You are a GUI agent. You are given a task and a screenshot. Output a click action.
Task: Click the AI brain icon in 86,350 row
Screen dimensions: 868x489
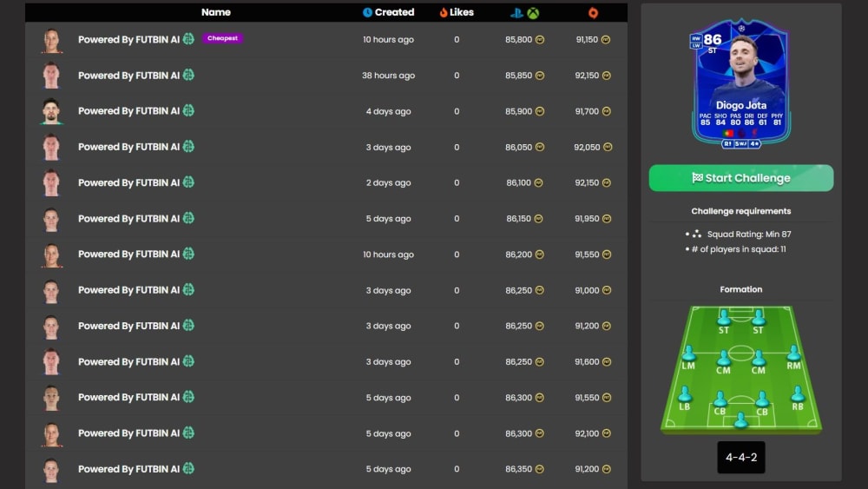pyautogui.click(x=188, y=468)
